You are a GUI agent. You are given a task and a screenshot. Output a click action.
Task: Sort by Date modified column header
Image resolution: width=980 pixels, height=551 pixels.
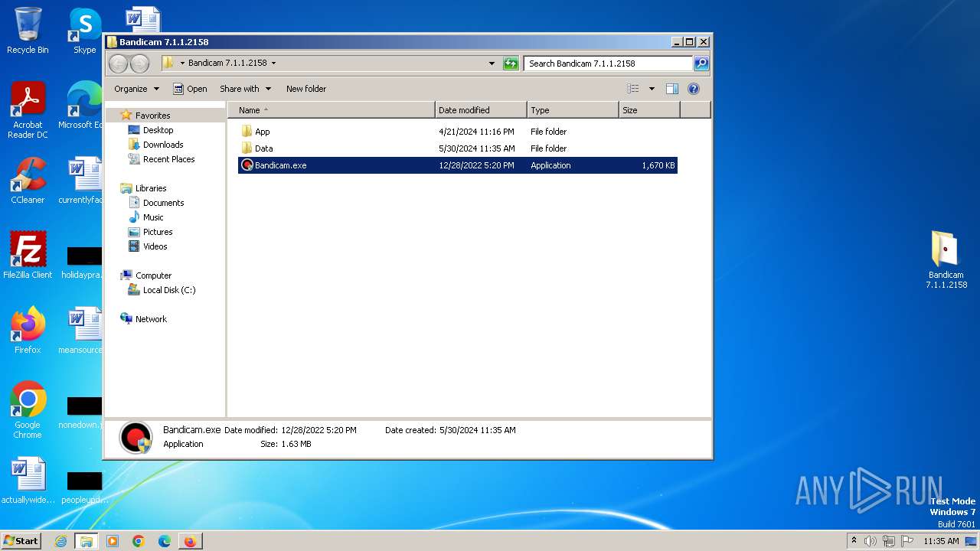481,110
